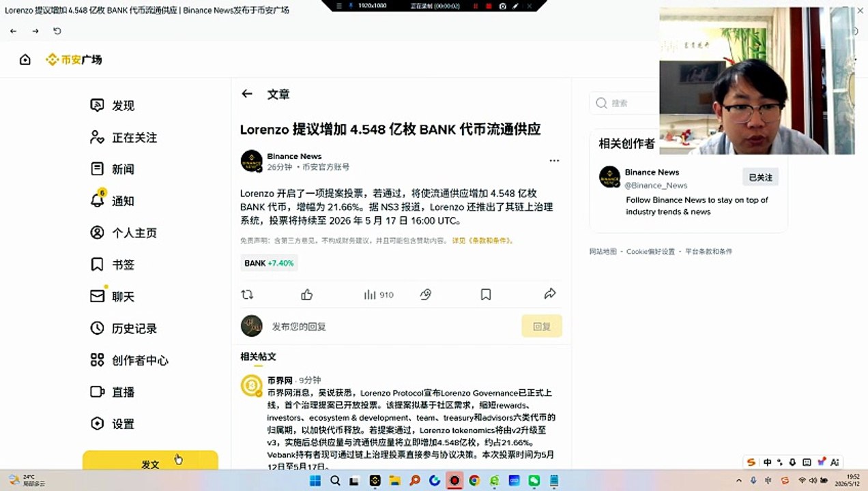This screenshot has width=868, height=491.
Task: Click the red screen recorder taskbar icon
Action: 454,481
